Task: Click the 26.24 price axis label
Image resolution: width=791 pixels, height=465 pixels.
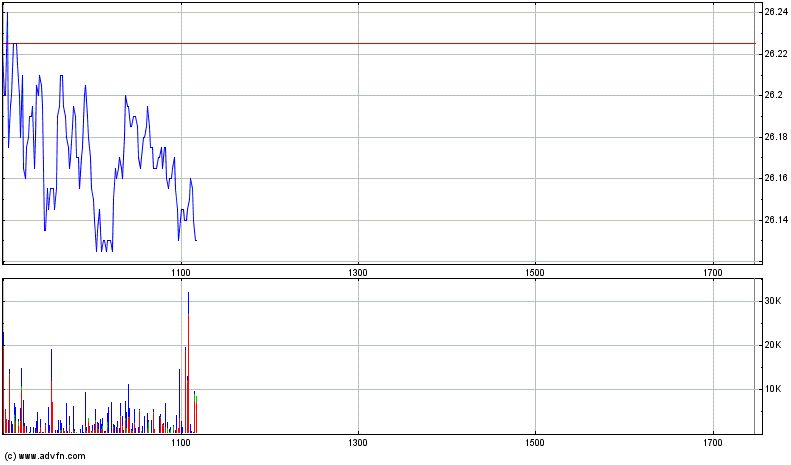Action: pos(775,13)
